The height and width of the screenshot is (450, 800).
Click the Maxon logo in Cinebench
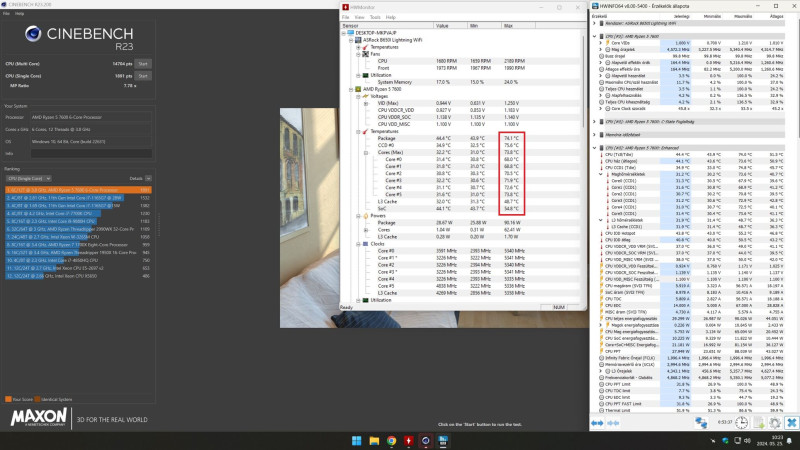(38, 418)
